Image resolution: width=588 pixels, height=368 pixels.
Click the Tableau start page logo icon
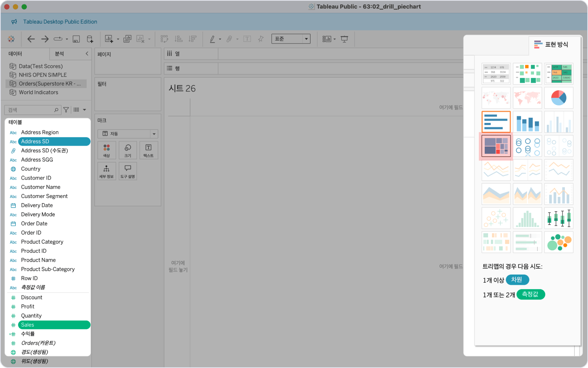click(11, 39)
